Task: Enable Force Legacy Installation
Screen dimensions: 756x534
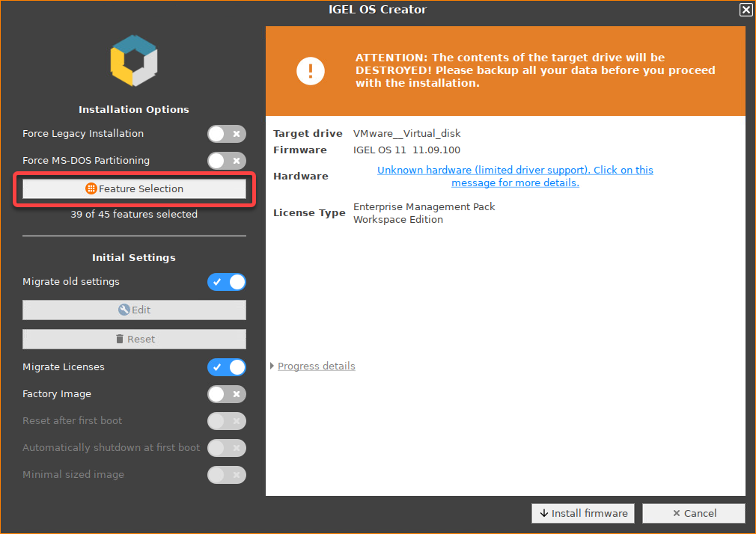Action: 227,134
